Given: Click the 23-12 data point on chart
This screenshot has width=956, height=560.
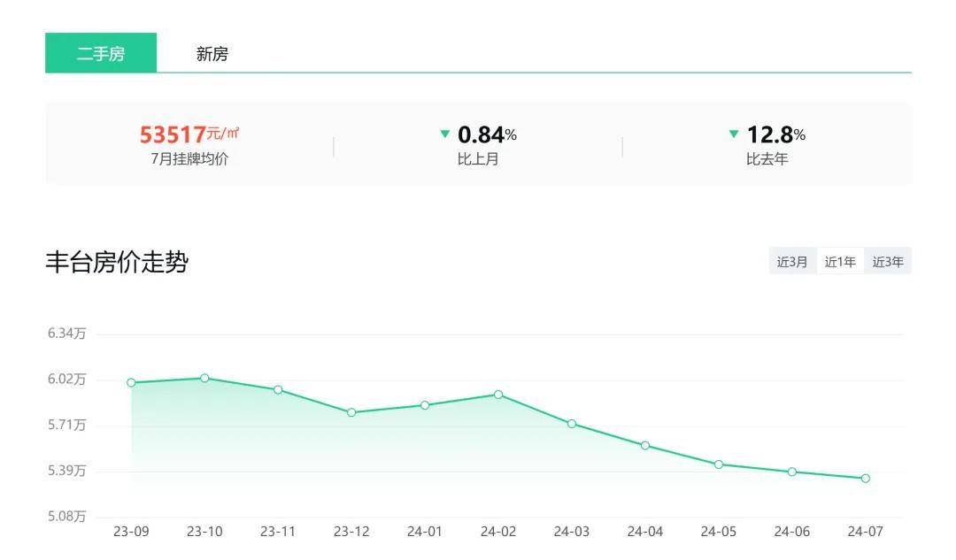Looking at the screenshot, I should point(351,412).
